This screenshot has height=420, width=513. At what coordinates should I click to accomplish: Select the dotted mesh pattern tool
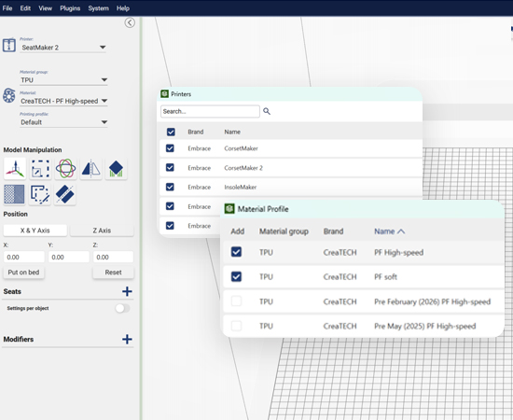14,194
